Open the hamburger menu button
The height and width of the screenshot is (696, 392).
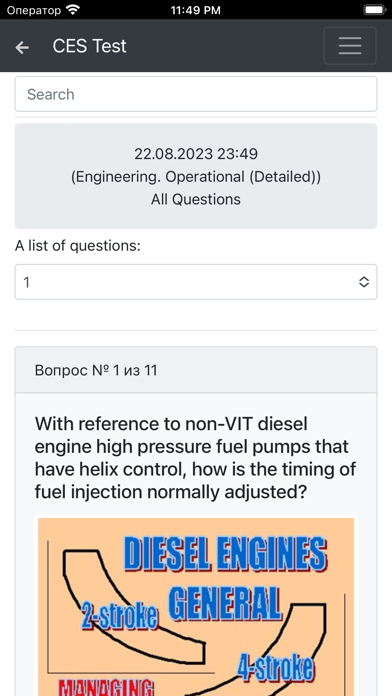tap(350, 46)
